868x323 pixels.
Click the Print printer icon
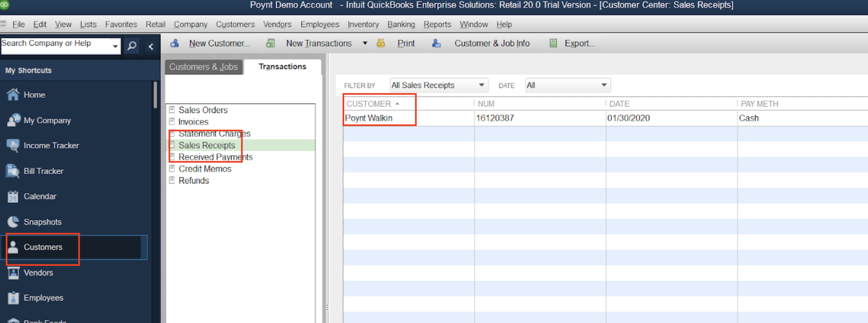point(381,43)
